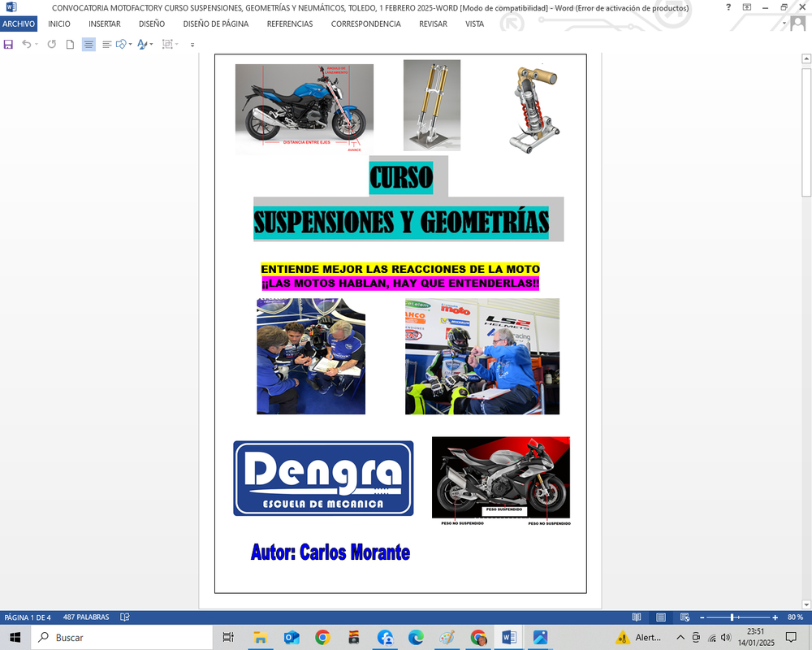Click the Autor: Carlos Morante text

point(330,552)
